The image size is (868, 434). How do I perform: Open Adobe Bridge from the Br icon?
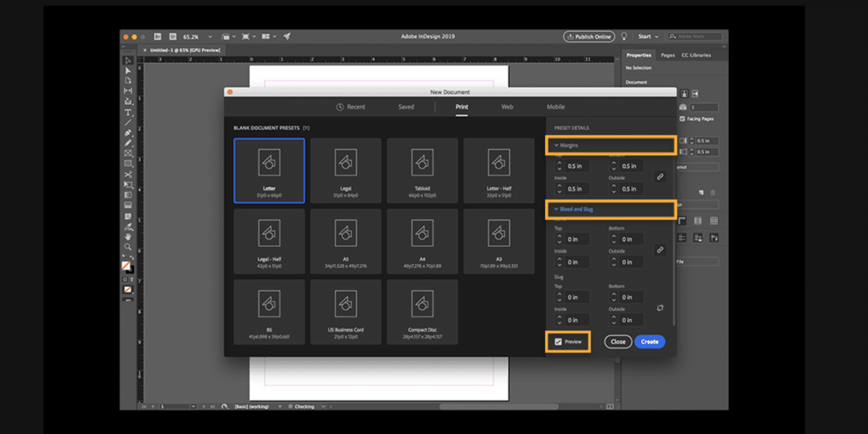158,36
